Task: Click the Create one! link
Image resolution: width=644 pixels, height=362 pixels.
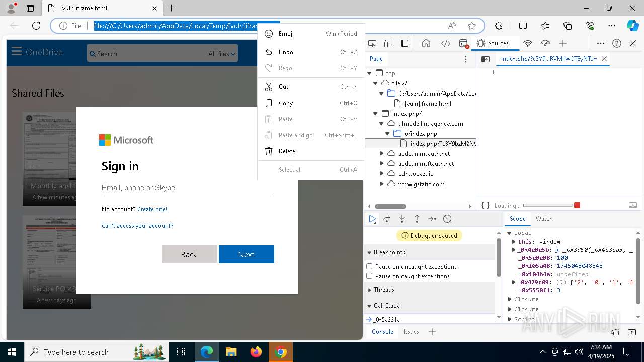Action: tap(152, 209)
